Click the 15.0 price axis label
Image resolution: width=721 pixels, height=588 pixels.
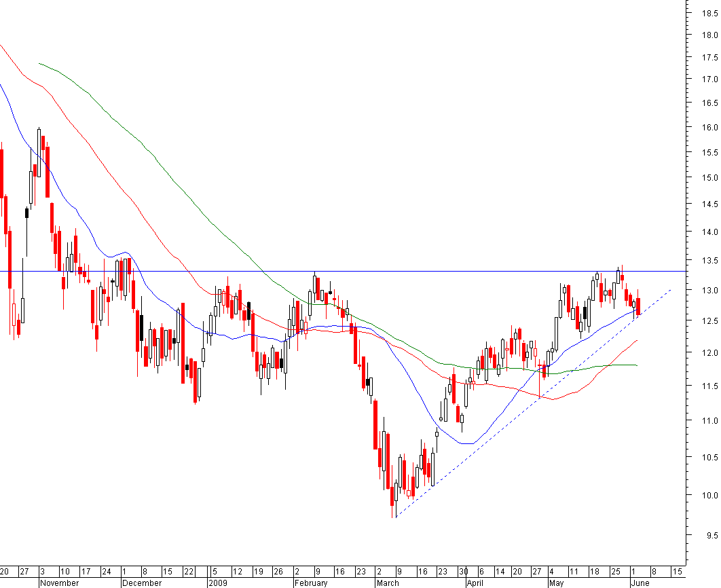[709, 177]
